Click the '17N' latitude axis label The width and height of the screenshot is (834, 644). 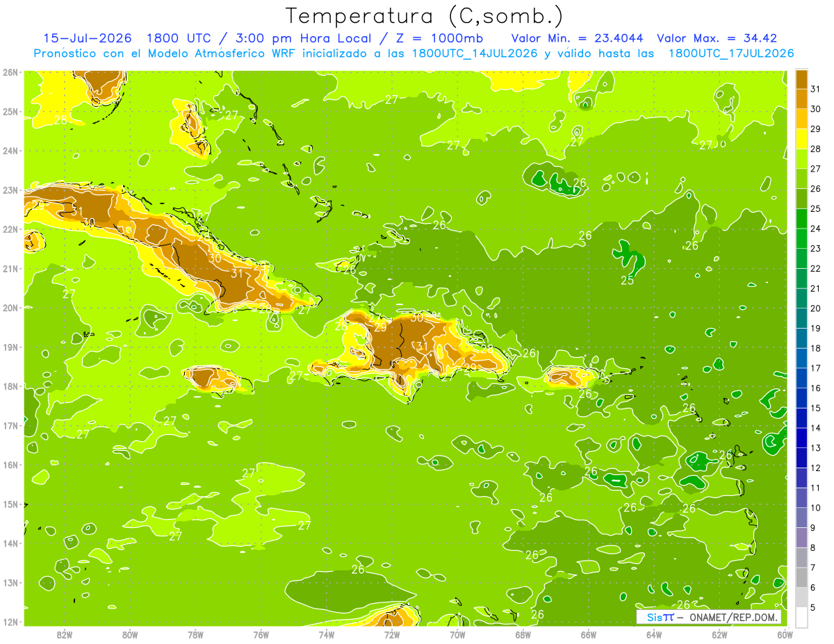click(10, 425)
